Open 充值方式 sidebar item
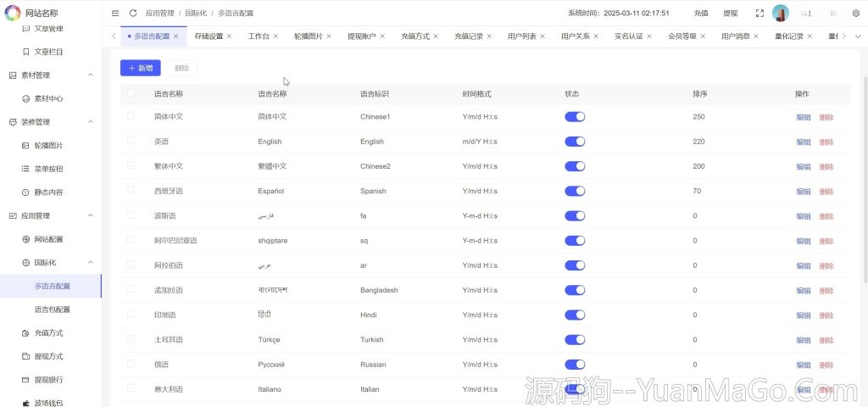This screenshot has width=868, height=407. coord(48,333)
